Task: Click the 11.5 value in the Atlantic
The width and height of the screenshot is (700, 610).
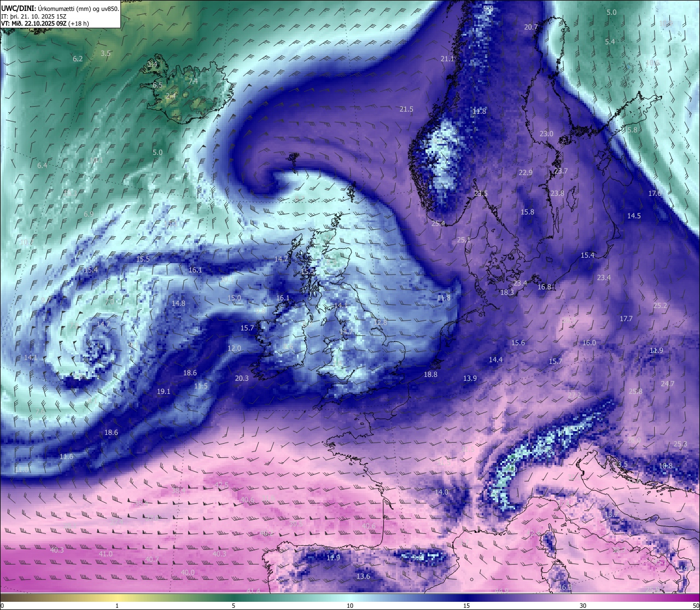Action: click(x=201, y=386)
